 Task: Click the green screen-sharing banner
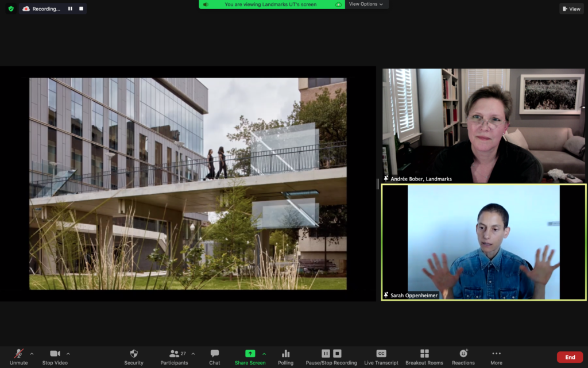pyautogui.click(x=271, y=4)
